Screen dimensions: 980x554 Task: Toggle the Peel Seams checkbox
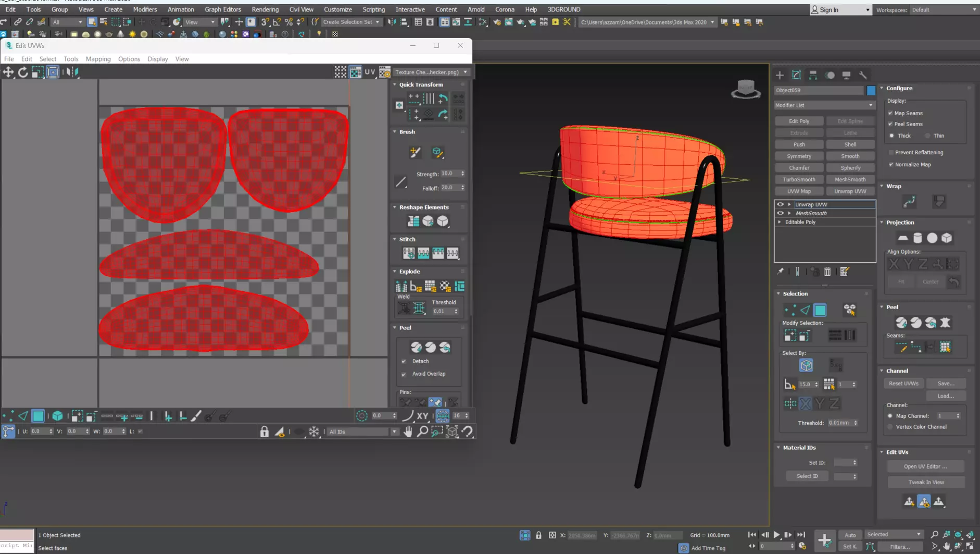(890, 124)
